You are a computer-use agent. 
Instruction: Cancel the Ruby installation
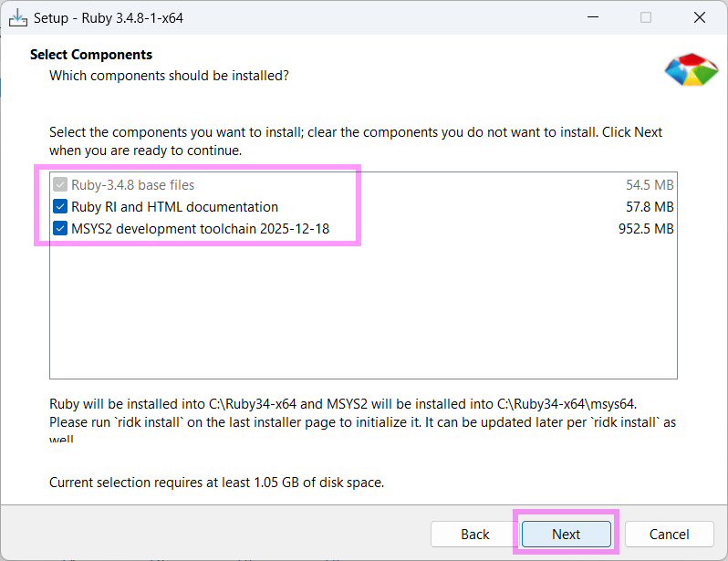pyautogui.click(x=669, y=534)
